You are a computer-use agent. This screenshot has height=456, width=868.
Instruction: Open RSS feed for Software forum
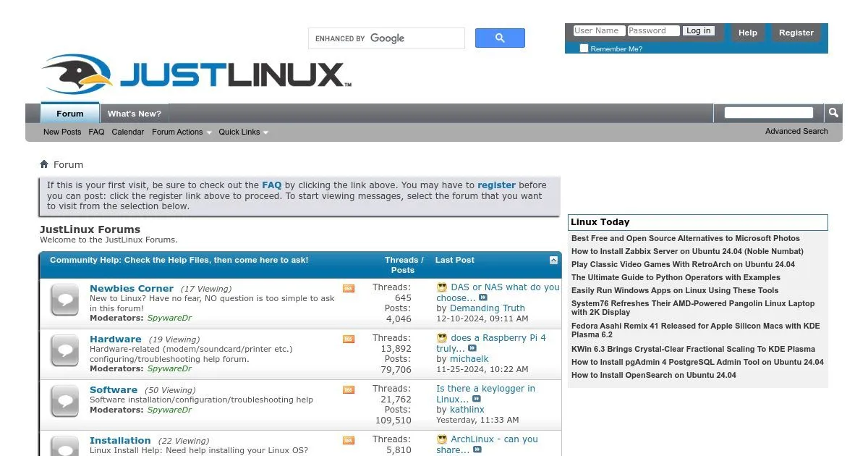349,389
